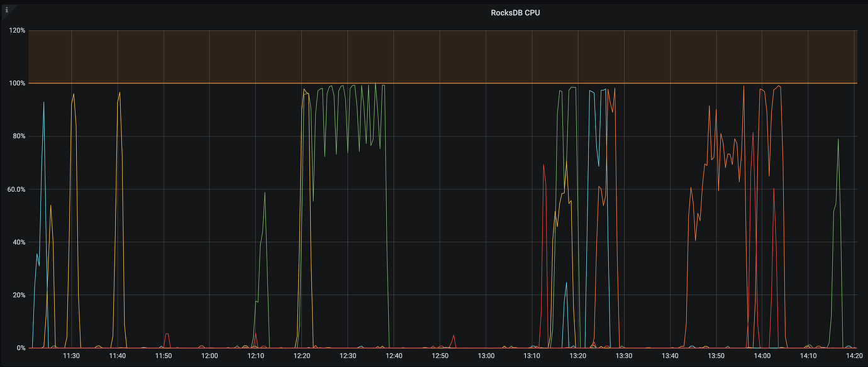Click the 12:20 time axis label
The width and height of the screenshot is (868, 367).
[302, 356]
